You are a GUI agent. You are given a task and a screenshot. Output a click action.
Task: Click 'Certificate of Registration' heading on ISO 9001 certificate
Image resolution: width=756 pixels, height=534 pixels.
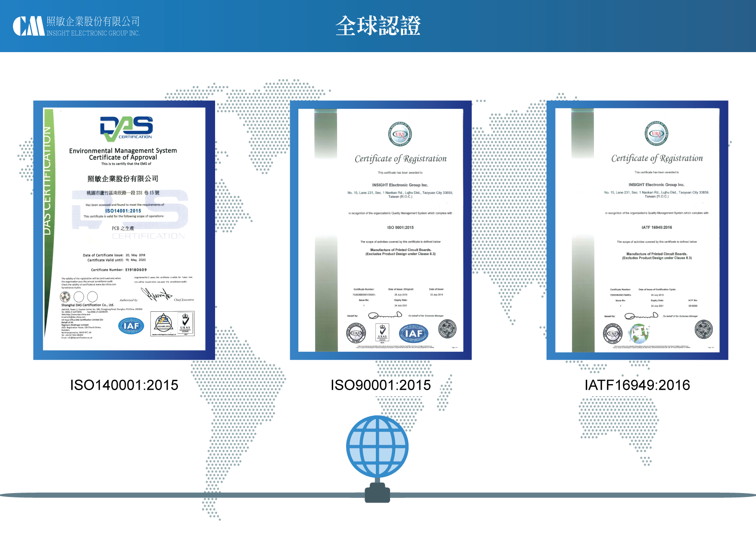point(400,159)
